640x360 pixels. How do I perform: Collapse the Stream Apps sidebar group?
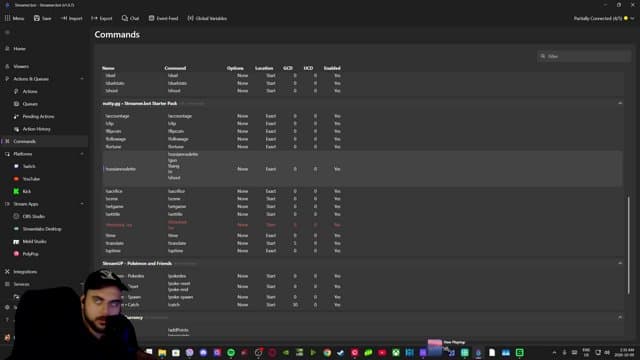point(82,204)
